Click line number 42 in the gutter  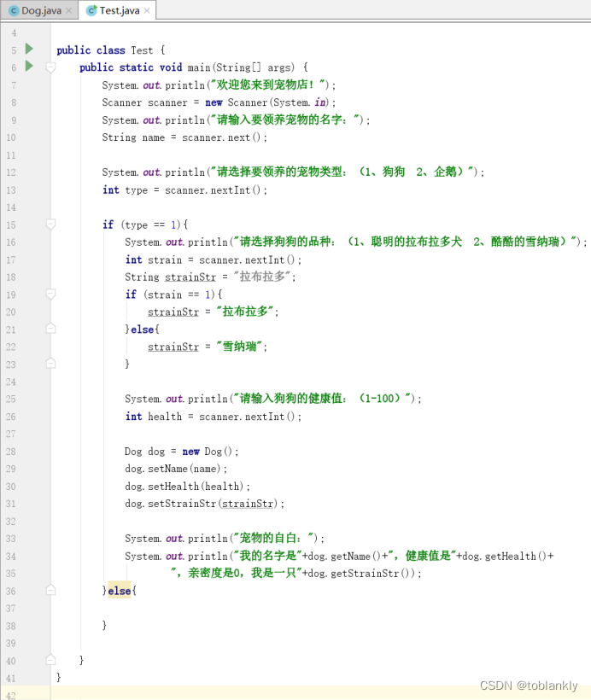tap(11, 696)
